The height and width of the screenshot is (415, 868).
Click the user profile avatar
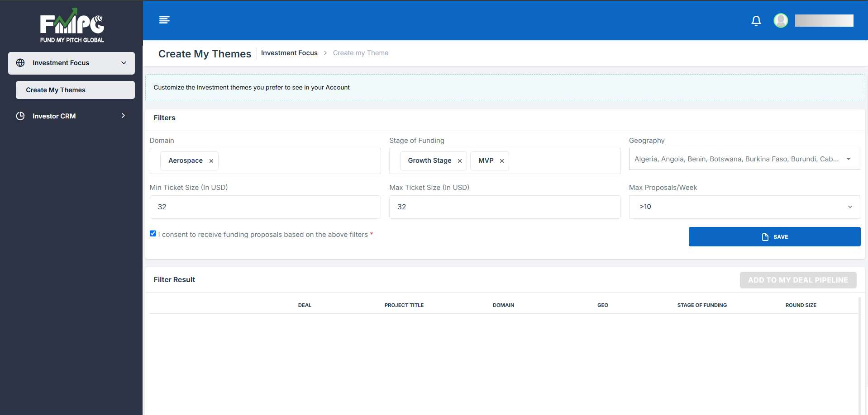(x=780, y=20)
